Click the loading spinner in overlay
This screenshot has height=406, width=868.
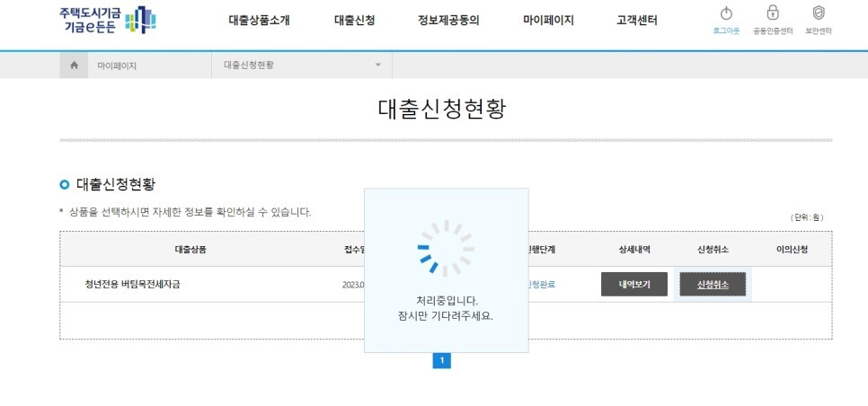[x=447, y=248]
